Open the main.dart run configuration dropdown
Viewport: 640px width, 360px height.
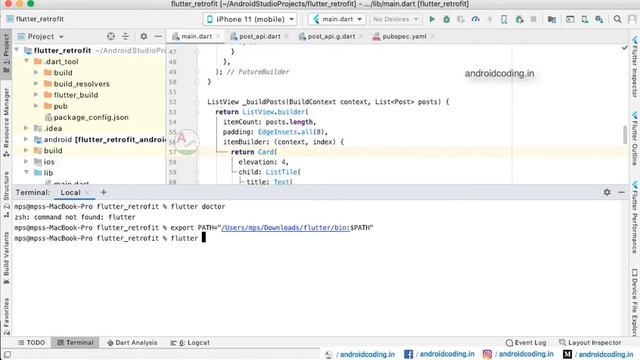pos(337,19)
